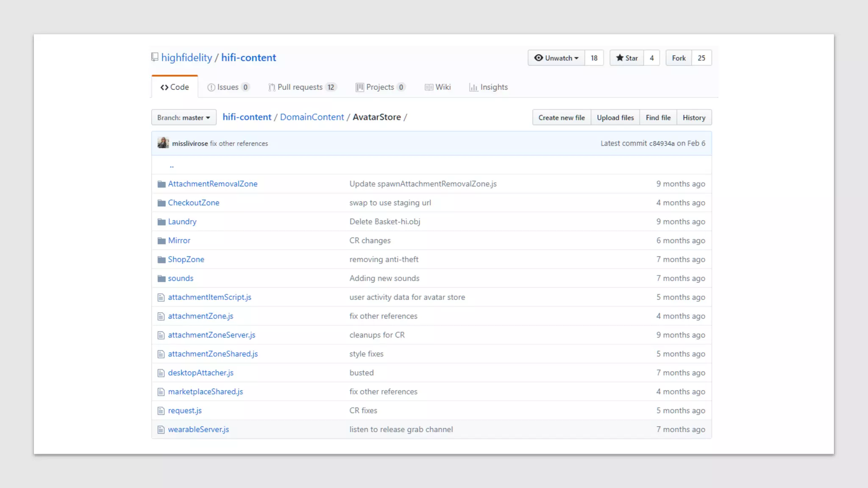Click the file icon next to request.js
This screenshot has height=488, width=868.
pyautogui.click(x=161, y=410)
